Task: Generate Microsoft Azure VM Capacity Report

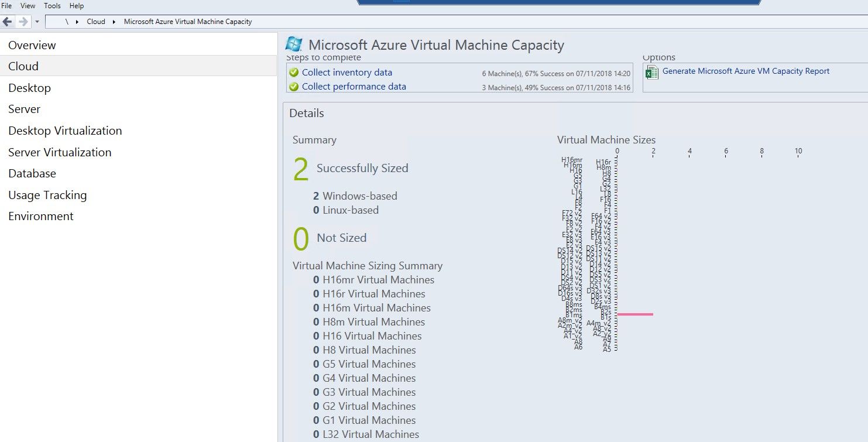Action: point(746,71)
